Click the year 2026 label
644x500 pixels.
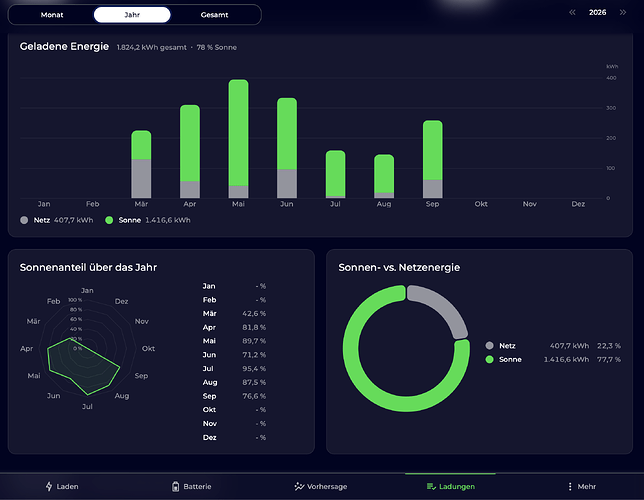(x=597, y=12)
